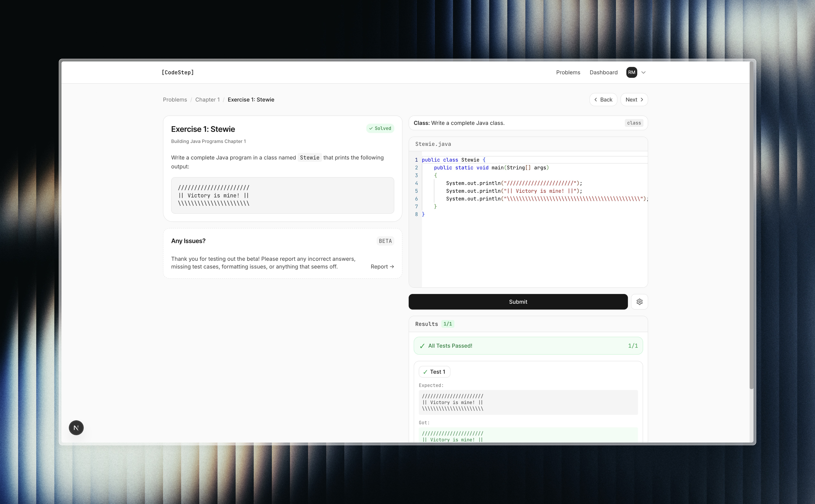Click the Victory is mine println line
This screenshot has height=504, width=815.
tap(514, 191)
